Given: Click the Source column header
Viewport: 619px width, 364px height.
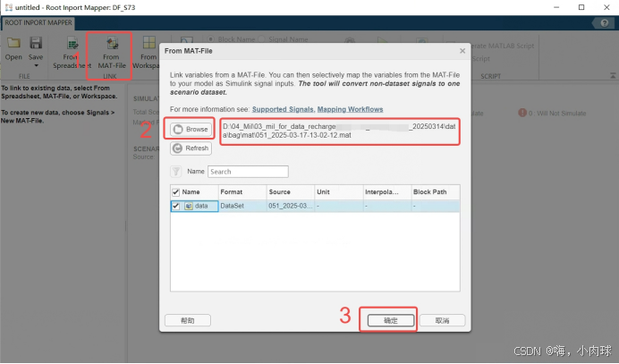Looking at the screenshot, I should (291, 192).
